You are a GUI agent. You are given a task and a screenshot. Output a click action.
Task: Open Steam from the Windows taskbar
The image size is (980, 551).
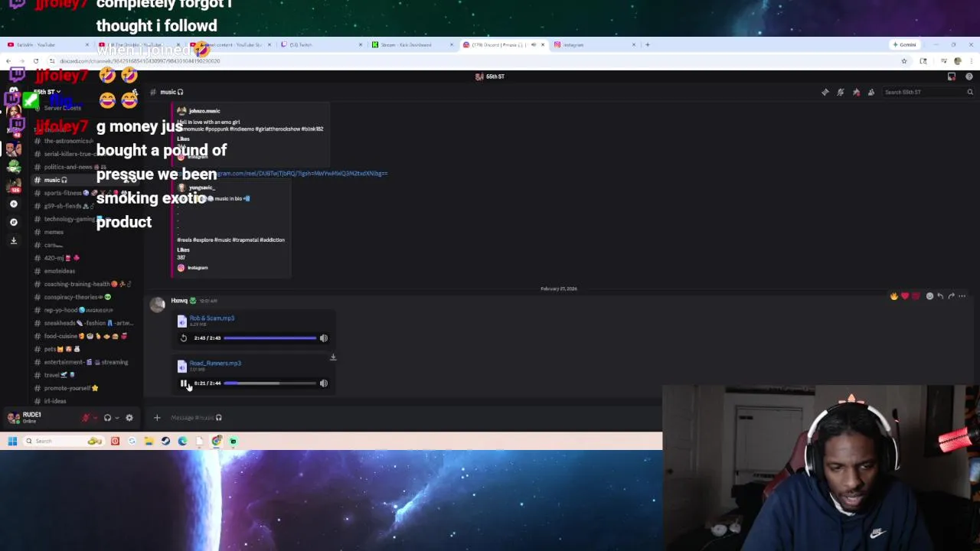(x=165, y=441)
